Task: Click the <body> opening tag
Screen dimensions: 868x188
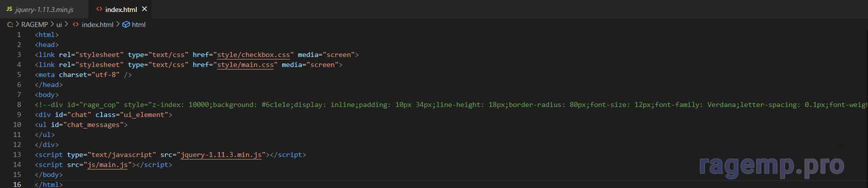Action: (x=47, y=95)
